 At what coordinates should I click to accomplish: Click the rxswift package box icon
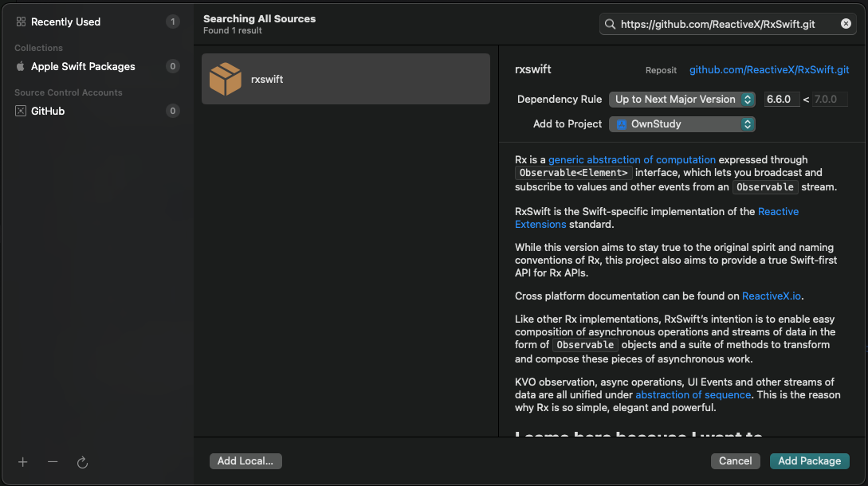coord(226,79)
